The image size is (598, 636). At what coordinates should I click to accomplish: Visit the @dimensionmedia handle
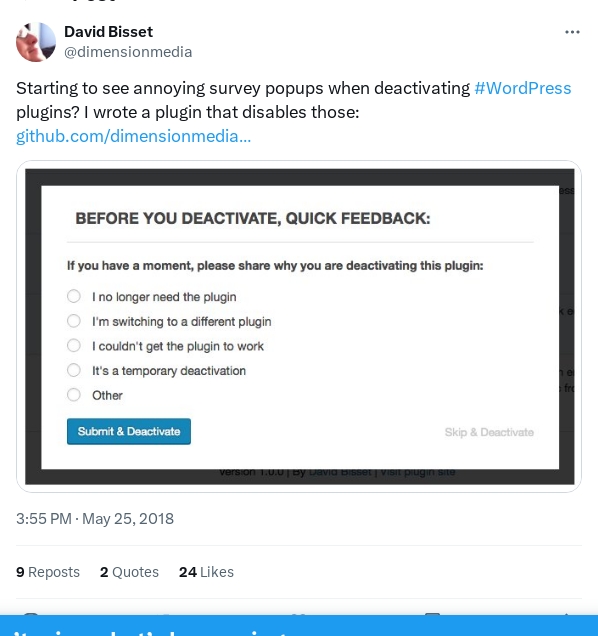128,52
